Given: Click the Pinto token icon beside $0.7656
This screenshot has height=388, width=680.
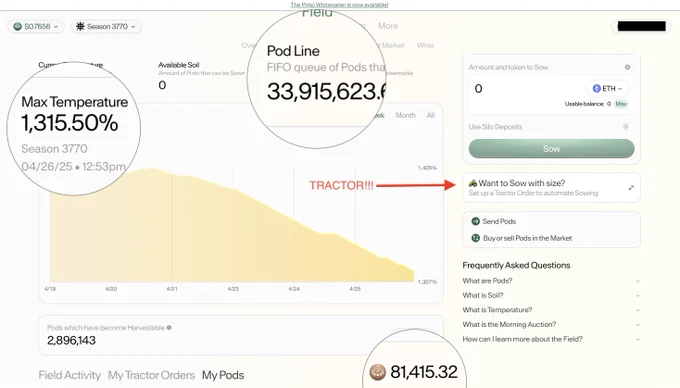Looking at the screenshot, I should tap(17, 26).
